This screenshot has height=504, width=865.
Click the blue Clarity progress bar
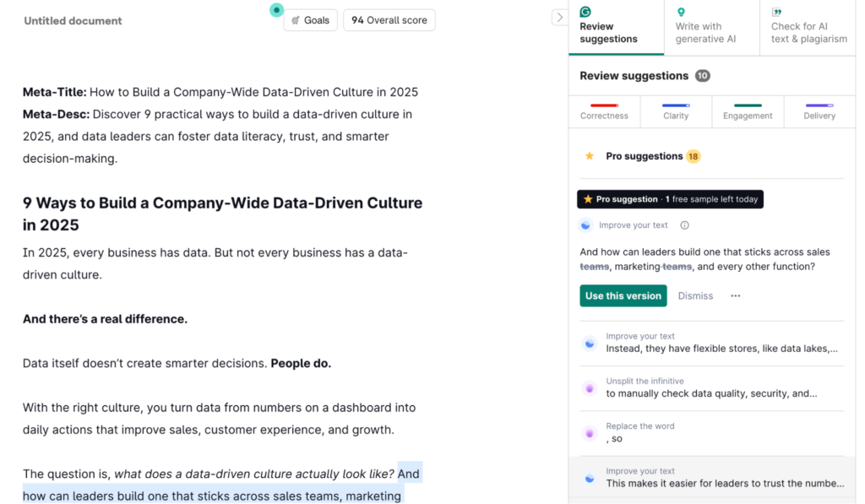tap(676, 106)
